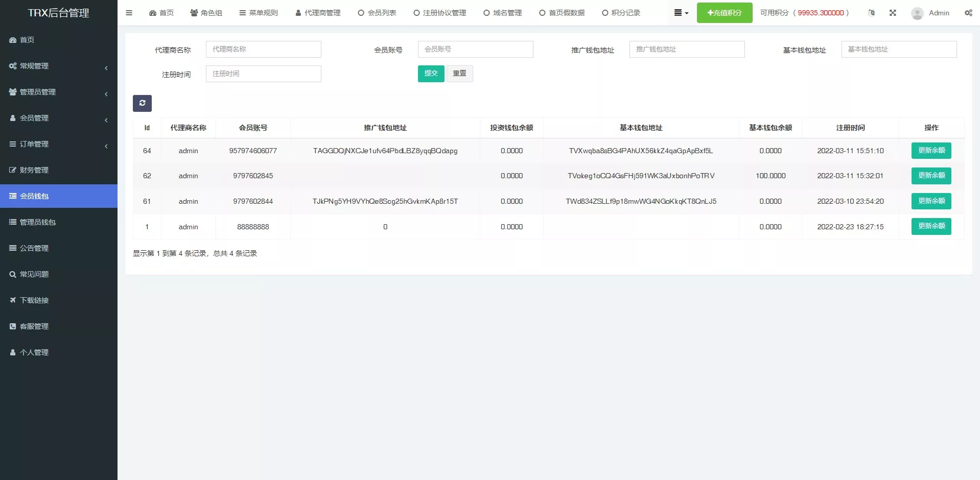The height and width of the screenshot is (480, 980).
Task: Click the 注册时间 input field
Action: [263, 74]
